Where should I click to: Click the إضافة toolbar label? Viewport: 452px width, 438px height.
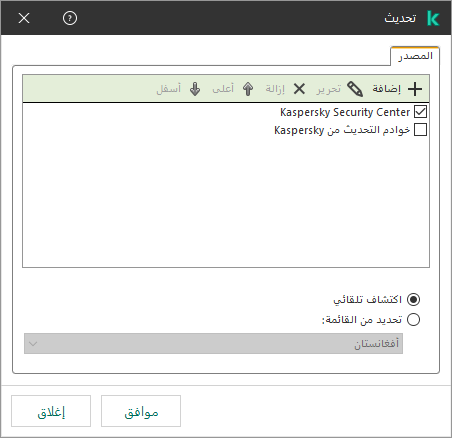pyautogui.click(x=387, y=89)
